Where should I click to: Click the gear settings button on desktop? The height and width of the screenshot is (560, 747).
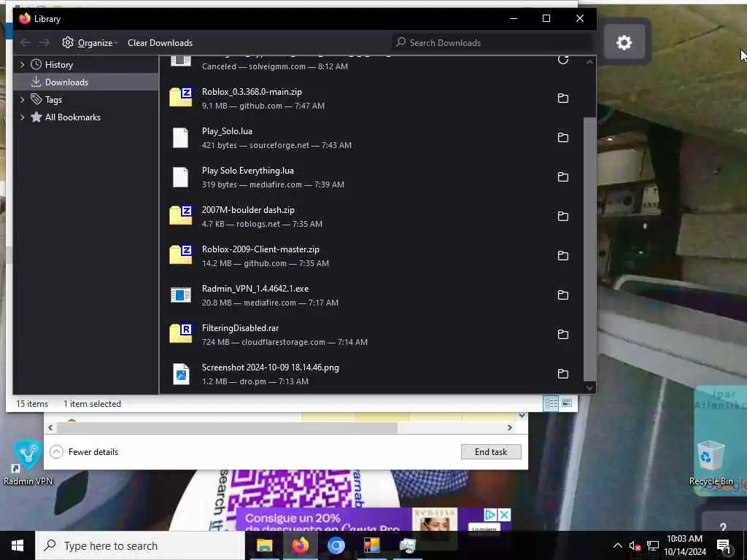(x=624, y=42)
